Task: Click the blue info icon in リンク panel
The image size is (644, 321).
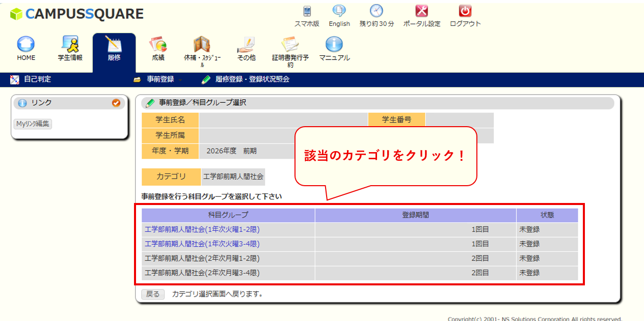Action: 22,103
